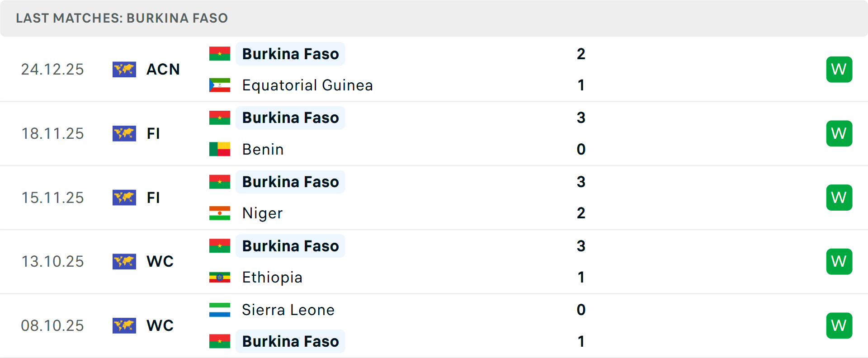Viewport: 868px width, 358px height.
Task: Click the Ethiopia team name
Action: point(272,277)
